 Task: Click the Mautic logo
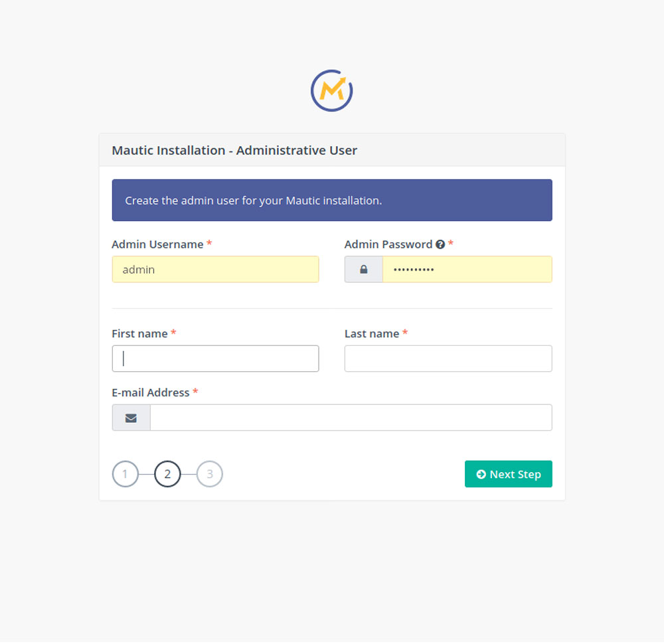pyautogui.click(x=331, y=90)
